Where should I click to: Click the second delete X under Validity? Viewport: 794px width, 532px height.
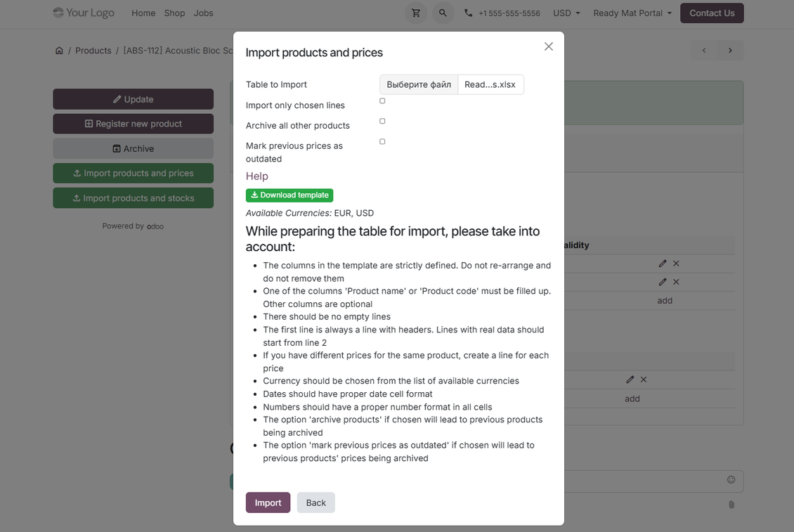click(x=676, y=282)
